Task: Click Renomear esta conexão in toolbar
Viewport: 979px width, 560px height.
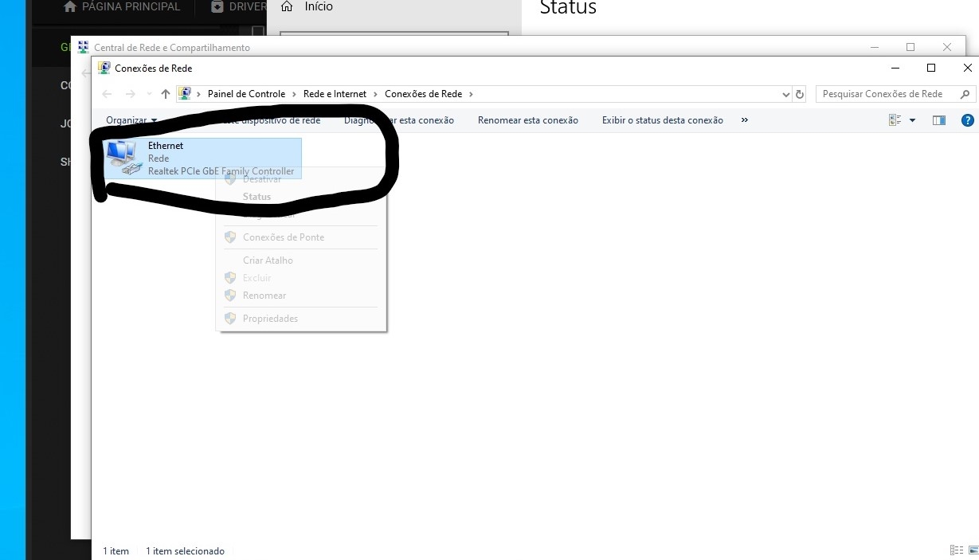Action: [x=528, y=120]
